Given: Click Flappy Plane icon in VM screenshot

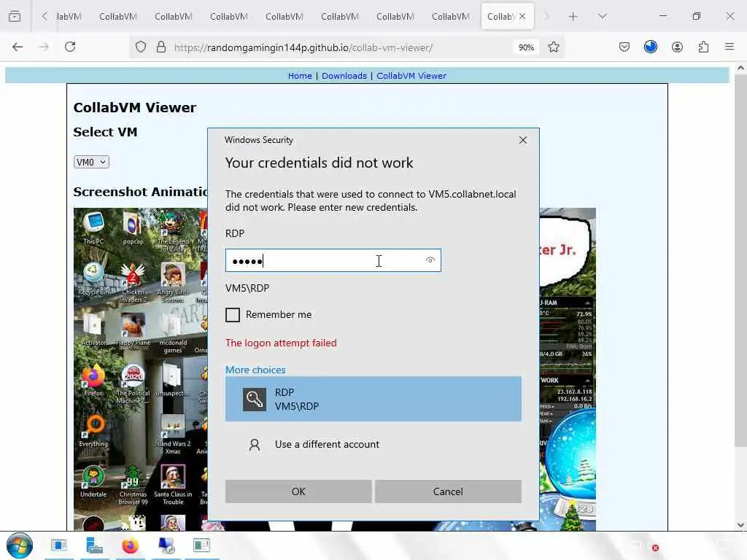Looking at the screenshot, I should click(x=133, y=330).
